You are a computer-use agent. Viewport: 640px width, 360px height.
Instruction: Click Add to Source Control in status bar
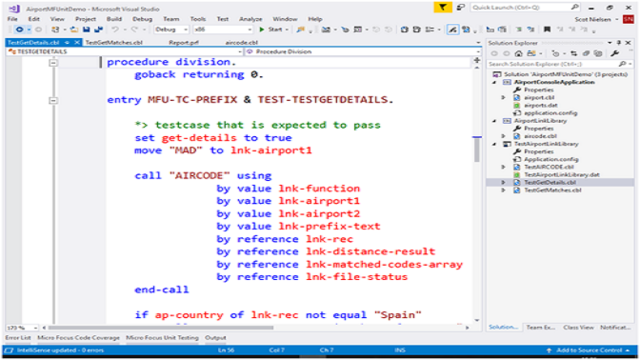pos(589,350)
